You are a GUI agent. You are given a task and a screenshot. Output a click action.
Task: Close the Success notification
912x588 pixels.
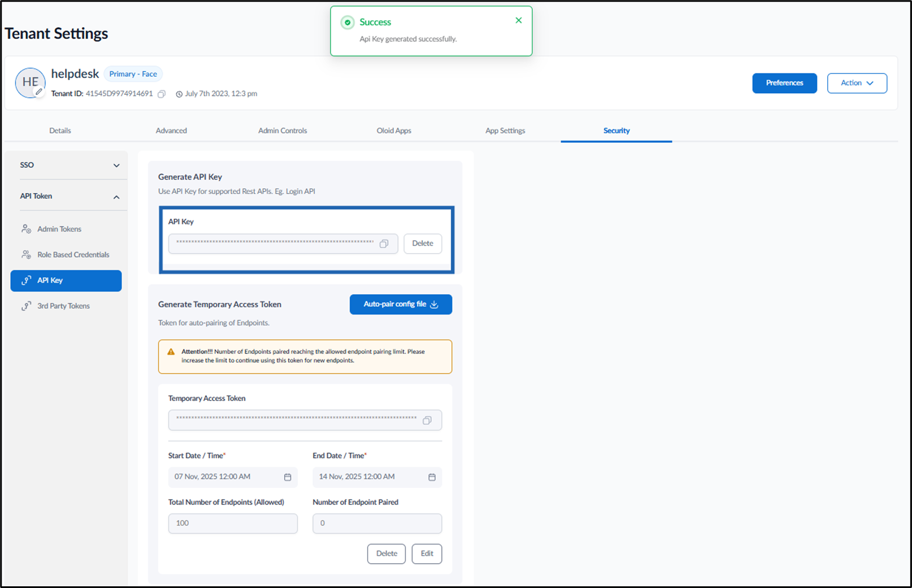tap(519, 20)
